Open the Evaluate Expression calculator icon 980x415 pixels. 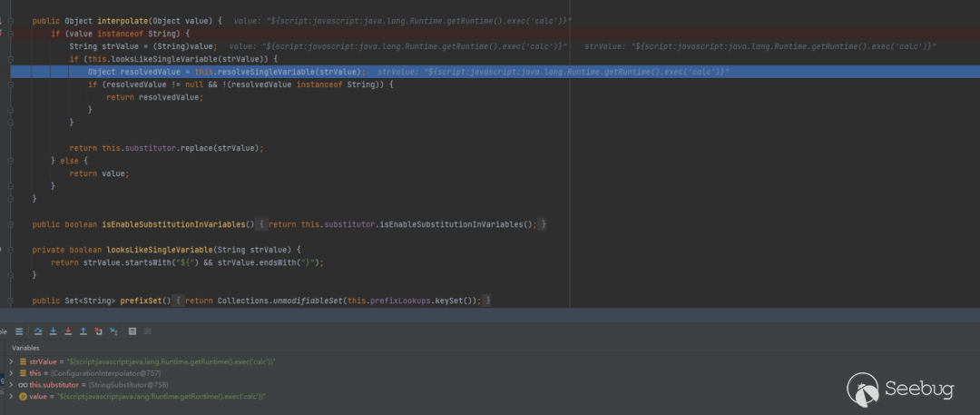pos(132,331)
